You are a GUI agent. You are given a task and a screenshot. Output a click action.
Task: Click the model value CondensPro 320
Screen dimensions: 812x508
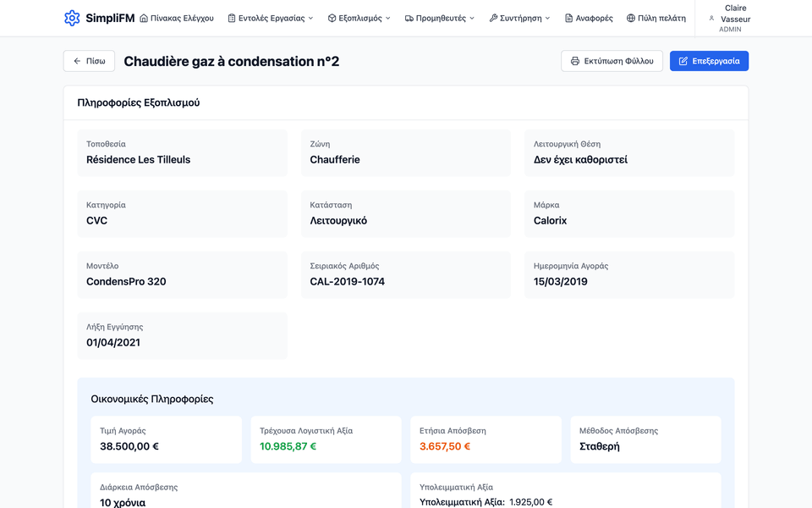pos(126,281)
